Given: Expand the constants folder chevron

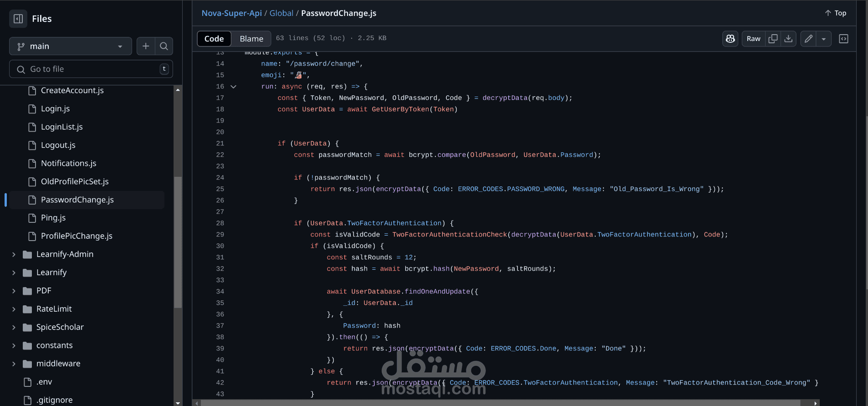Looking at the screenshot, I should (14, 345).
